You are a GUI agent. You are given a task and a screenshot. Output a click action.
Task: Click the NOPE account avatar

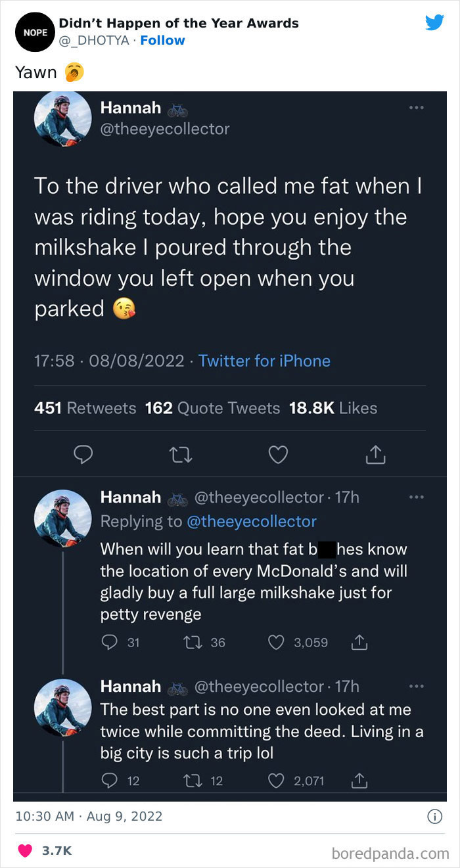pos(34,32)
